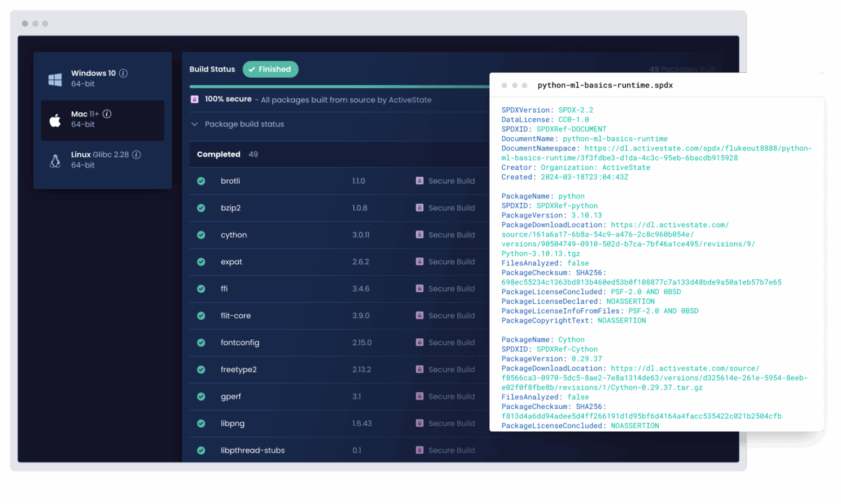Click the Secure Build lock badge on expat row
841x504 pixels.
coord(419,262)
